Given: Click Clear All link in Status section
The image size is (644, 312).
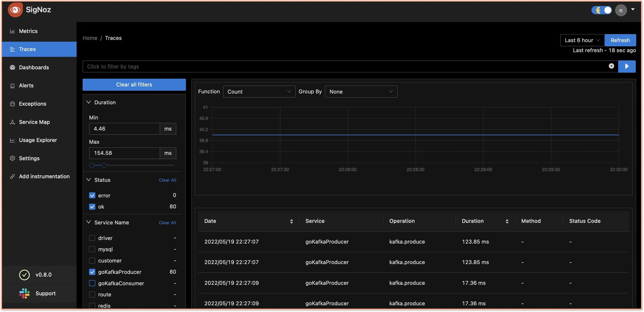Looking at the screenshot, I should point(167,180).
